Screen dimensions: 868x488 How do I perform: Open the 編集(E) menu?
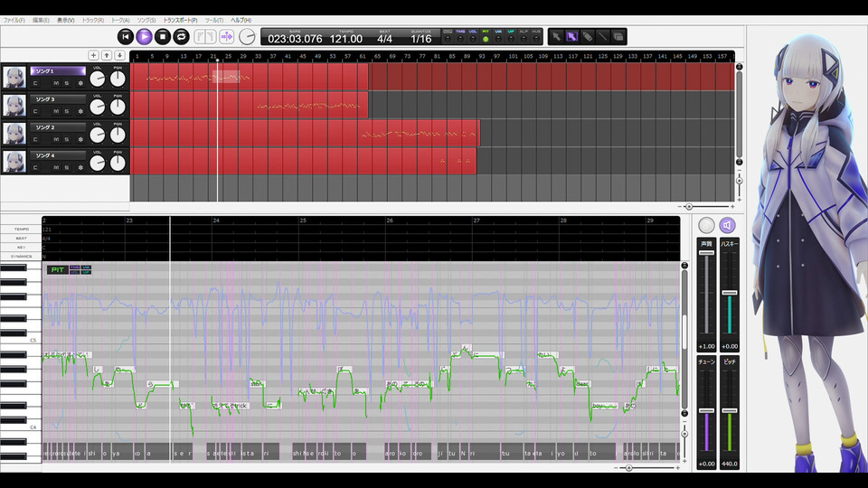pyautogui.click(x=41, y=20)
